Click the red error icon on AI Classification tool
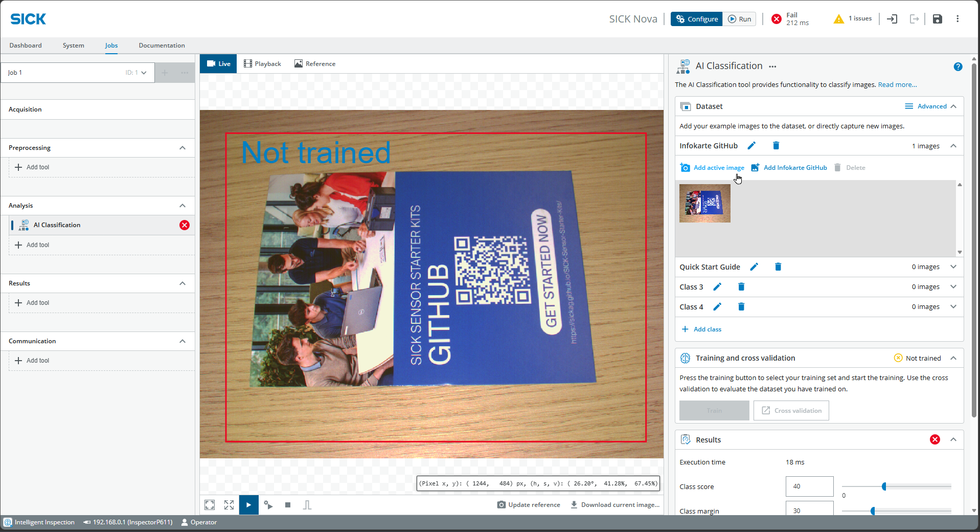Viewport: 980px width, 532px height. (185, 225)
